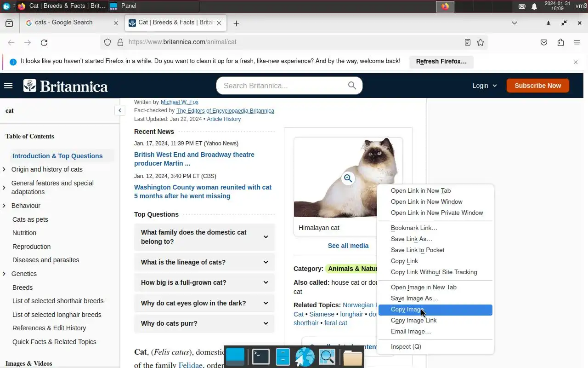The width and height of the screenshot is (588, 368).
Task: Click the show desktop dock icon
Action: click(x=236, y=356)
